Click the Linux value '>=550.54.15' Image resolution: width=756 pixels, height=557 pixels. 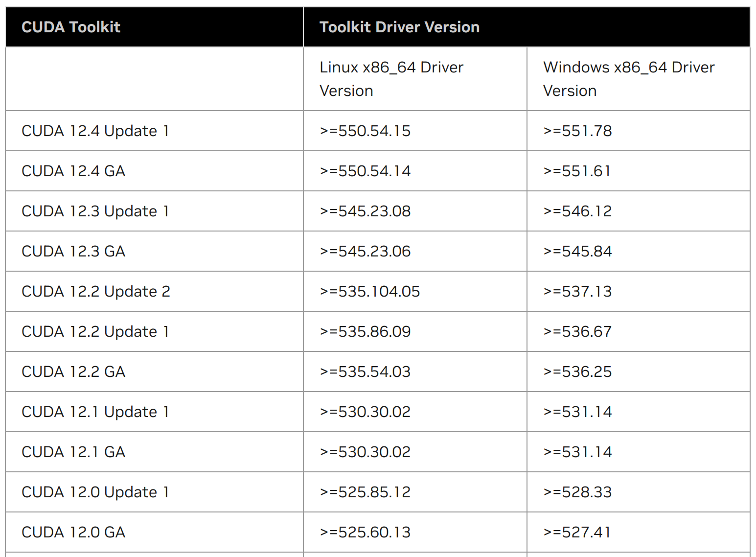[x=365, y=131]
